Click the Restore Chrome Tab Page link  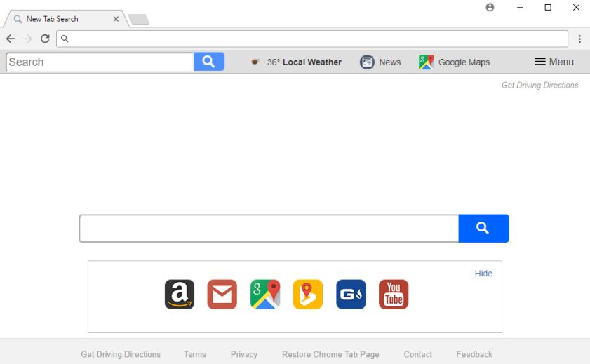[x=330, y=354]
